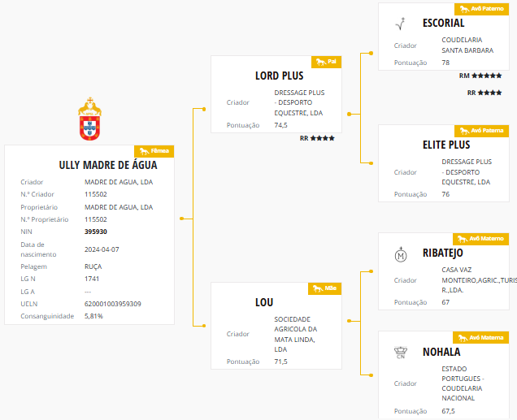Click the Avô Materno badge on Ribatejo
Image resolution: width=517 pixels, height=420 pixels.
[x=480, y=239]
